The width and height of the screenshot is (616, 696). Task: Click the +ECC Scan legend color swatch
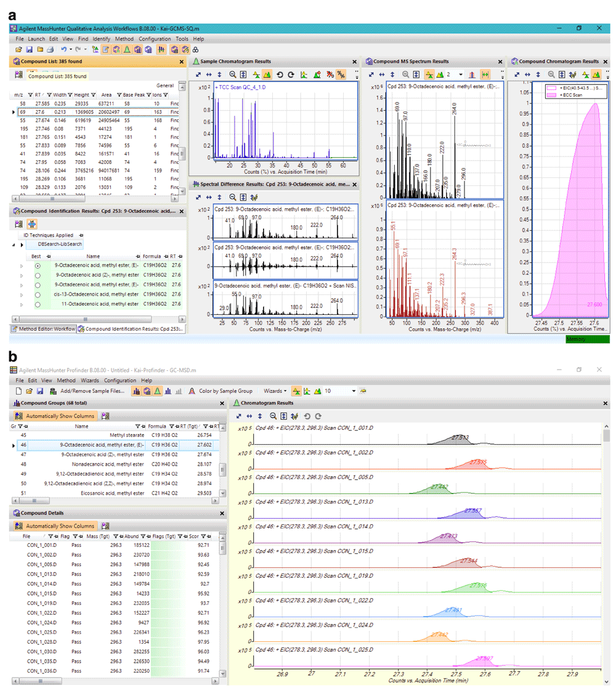pyautogui.click(x=552, y=95)
